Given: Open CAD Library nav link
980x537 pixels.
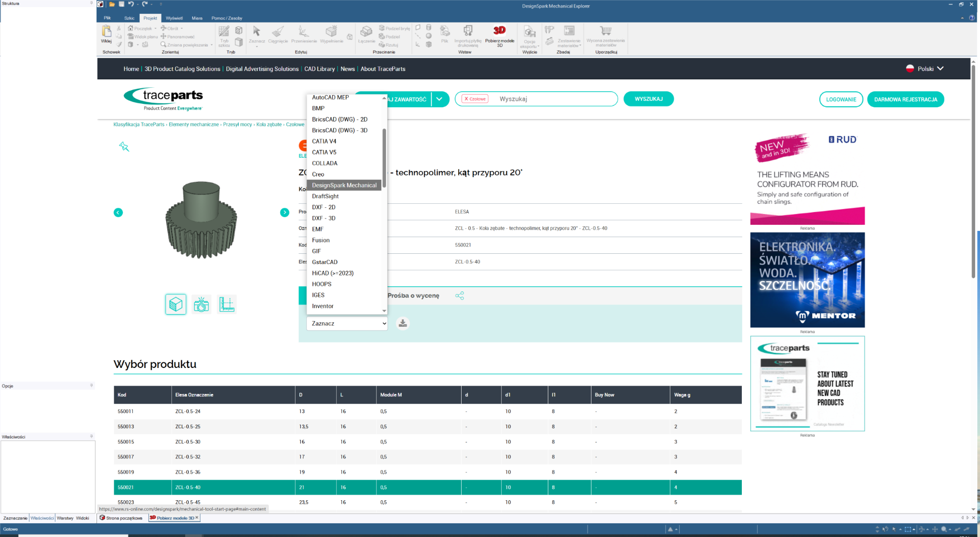Looking at the screenshot, I should (319, 69).
